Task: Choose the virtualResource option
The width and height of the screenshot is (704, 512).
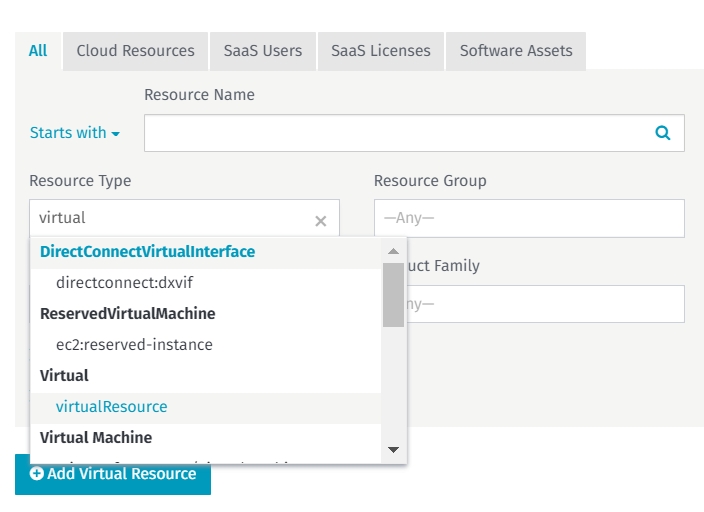Action: 112,407
